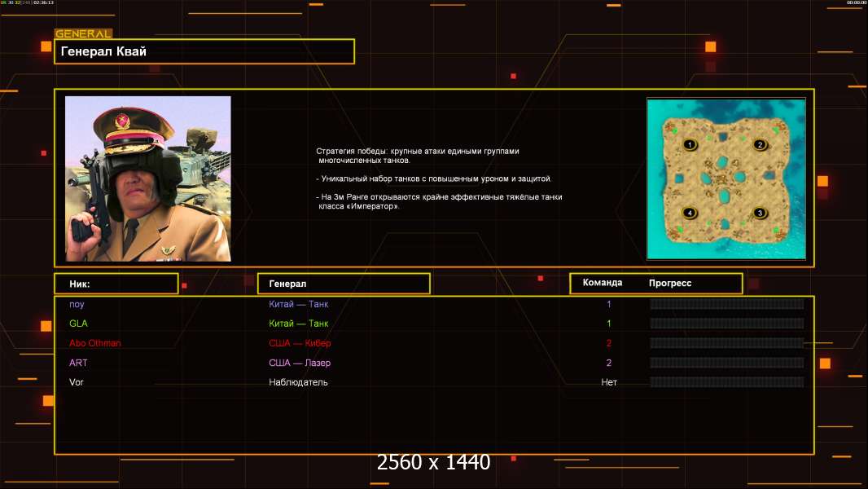Click the orange GENERAL label tag
Image resolution: width=868 pixels, height=489 pixels.
(x=83, y=33)
